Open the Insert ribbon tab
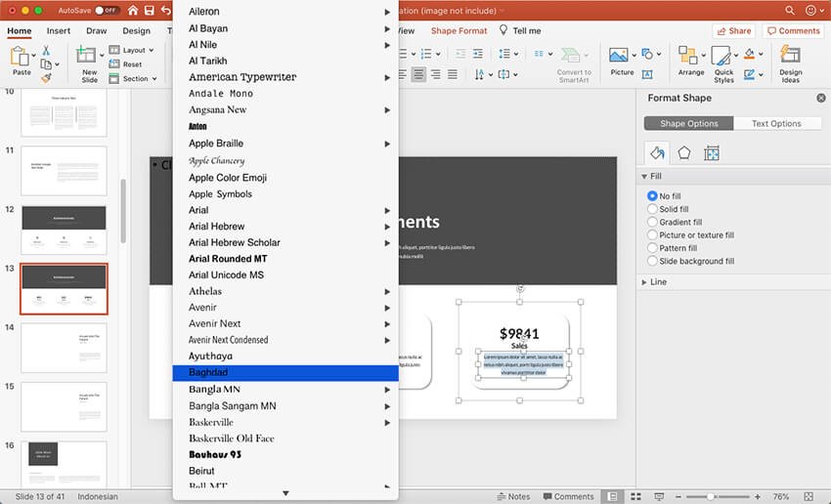The height and width of the screenshot is (504, 831). pos(59,30)
